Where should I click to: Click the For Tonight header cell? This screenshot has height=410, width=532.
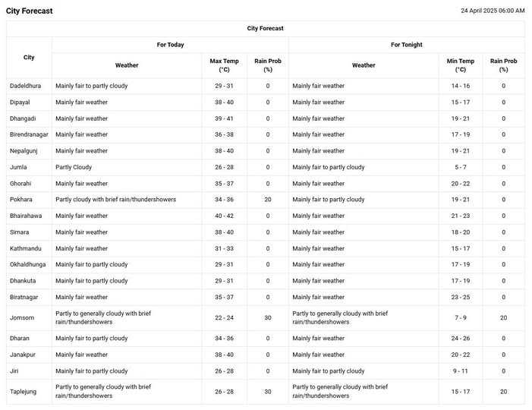coord(406,45)
